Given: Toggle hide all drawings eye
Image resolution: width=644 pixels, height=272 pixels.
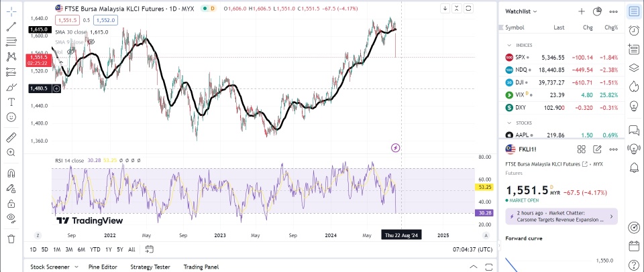Looking at the screenshot, I should coord(11,218).
